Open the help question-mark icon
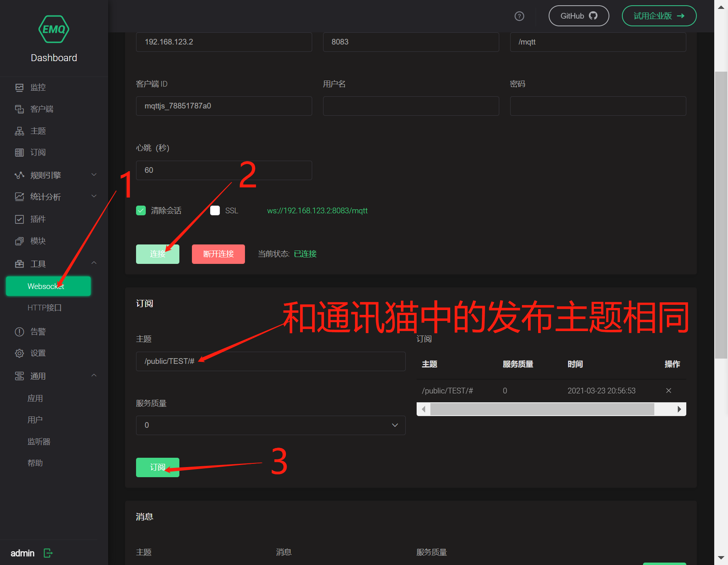 519,16
